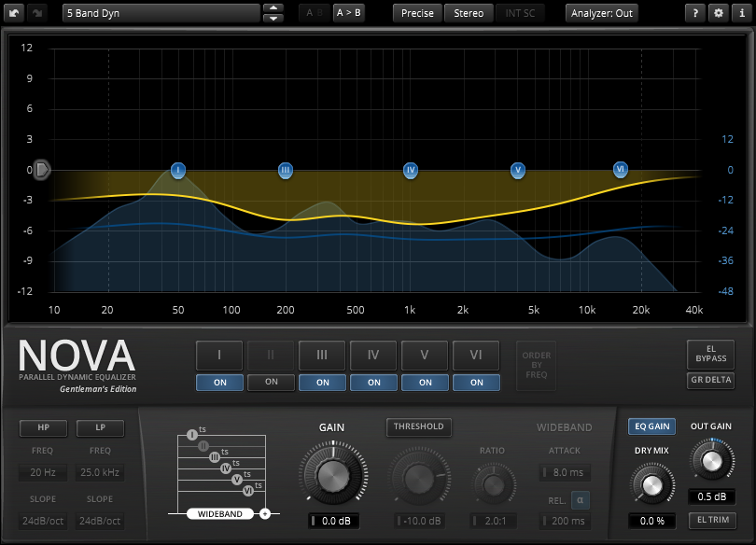
Task: Click the WIDEBAND pill in routing diagram
Action: (x=220, y=514)
